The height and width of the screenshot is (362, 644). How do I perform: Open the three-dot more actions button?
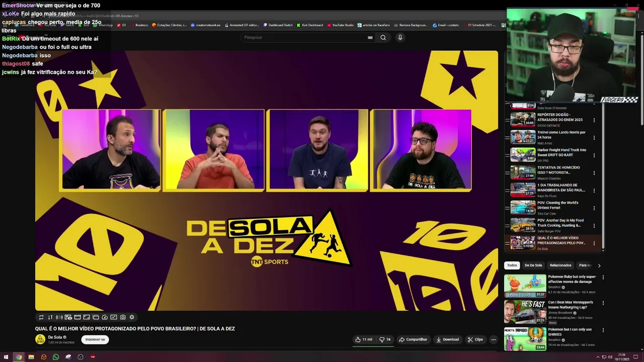(494, 339)
